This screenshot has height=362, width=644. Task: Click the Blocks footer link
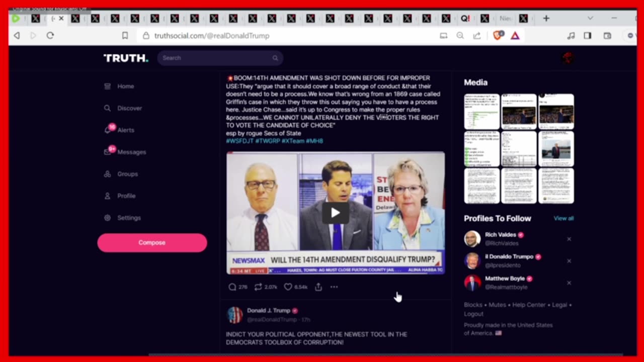click(x=473, y=305)
